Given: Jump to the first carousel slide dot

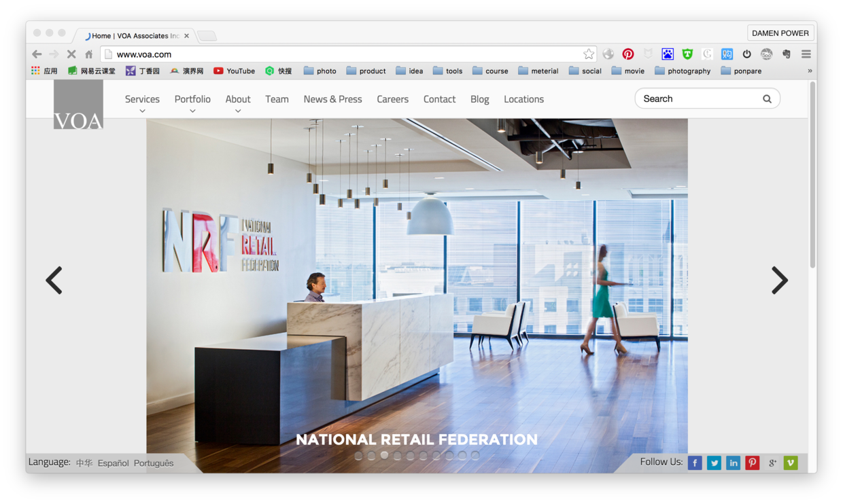Looking at the screenshot, I should point(358,456).
